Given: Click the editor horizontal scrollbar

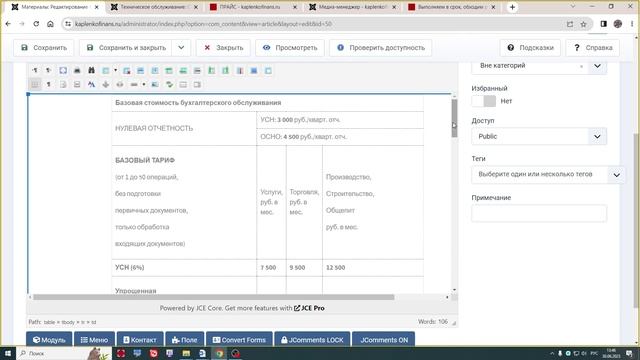Looking at the screenshot, I should point(213,297).
